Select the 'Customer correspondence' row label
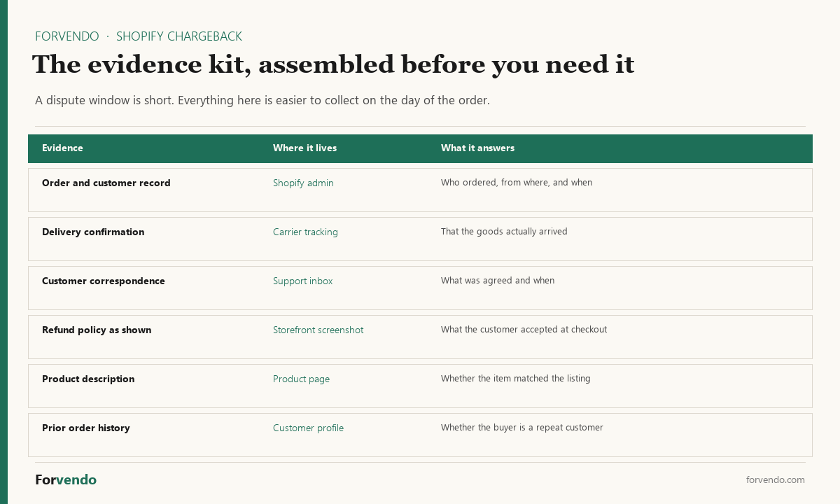 [104, 281]
